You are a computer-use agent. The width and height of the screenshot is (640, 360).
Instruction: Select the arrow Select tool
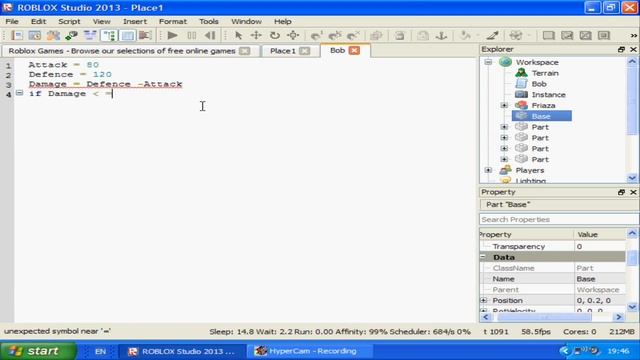pyautogui.click(x=238, y=36)
